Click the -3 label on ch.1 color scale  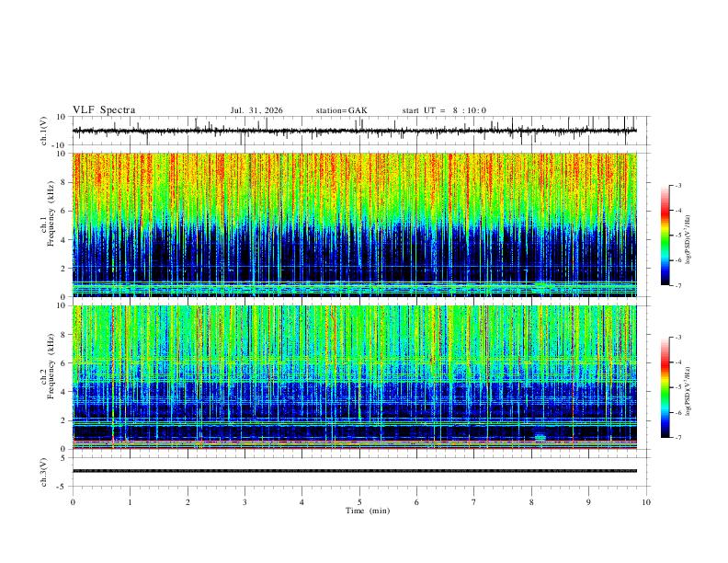pyautogui.click(x=678, y=185)
